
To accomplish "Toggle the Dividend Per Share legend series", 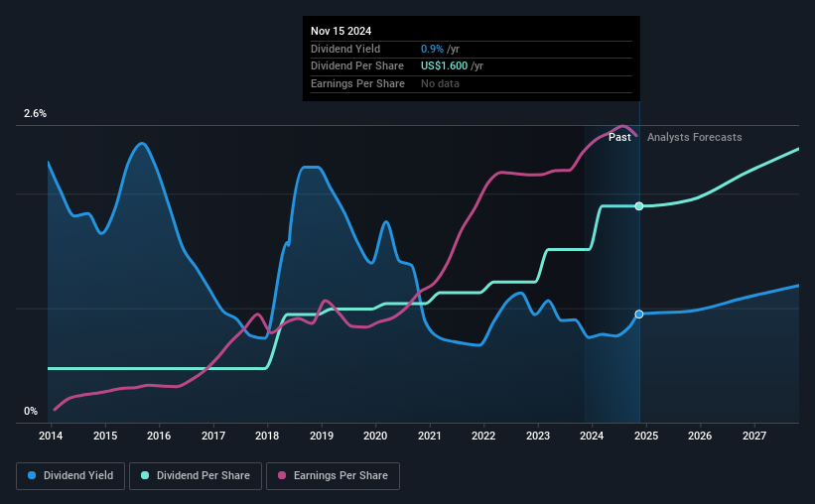I will pyautogui.click(x=196, y=476).
